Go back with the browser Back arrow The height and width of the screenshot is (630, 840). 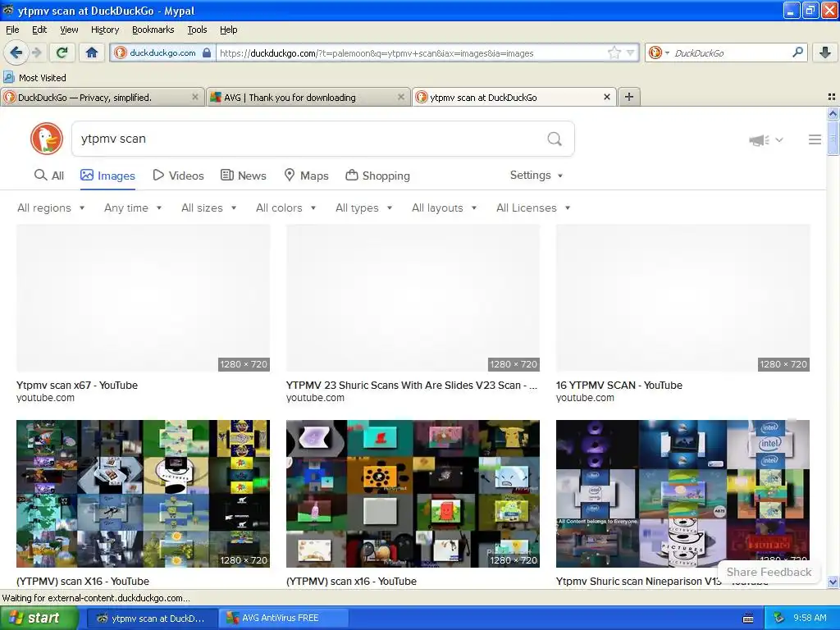16,52
